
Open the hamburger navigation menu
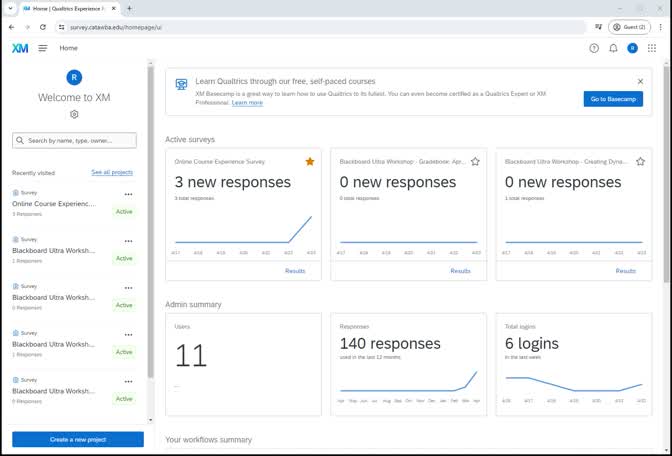(43, 48)
